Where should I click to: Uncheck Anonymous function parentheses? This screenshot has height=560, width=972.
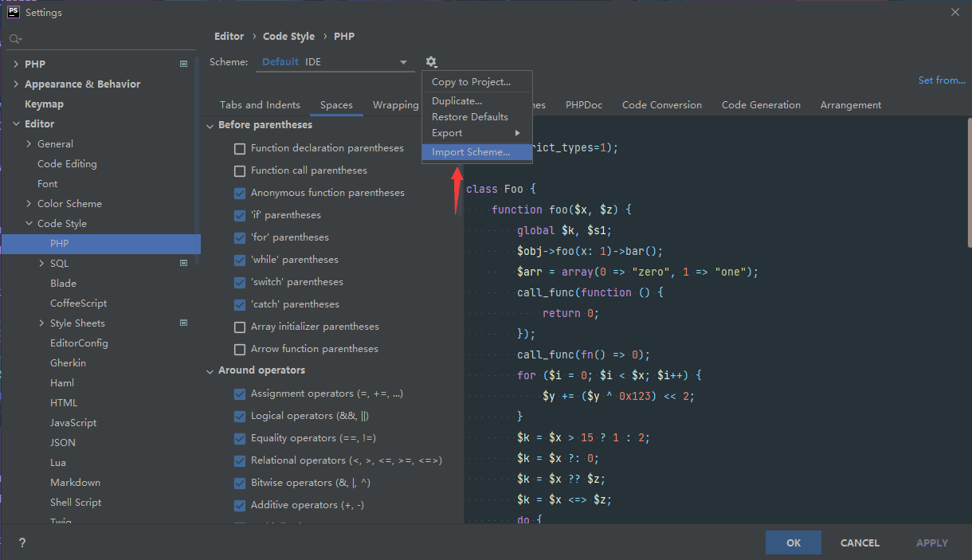point(240,193)
